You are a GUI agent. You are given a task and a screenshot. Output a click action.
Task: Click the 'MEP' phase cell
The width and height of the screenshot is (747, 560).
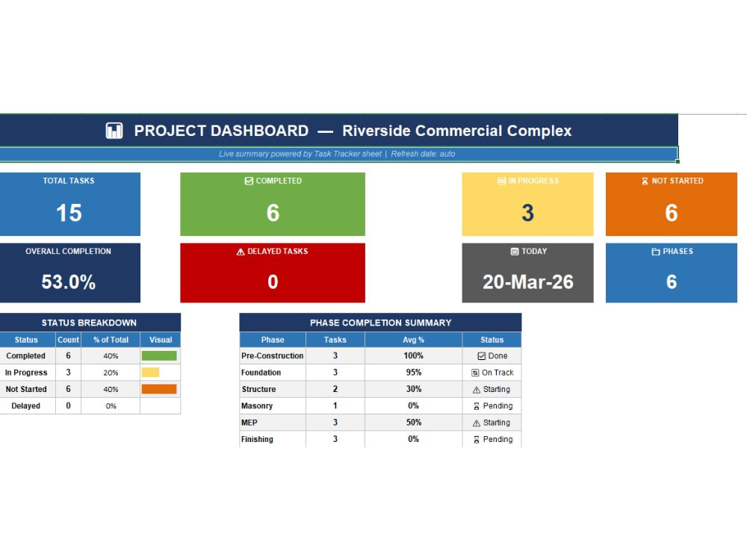tap(273, 423)
